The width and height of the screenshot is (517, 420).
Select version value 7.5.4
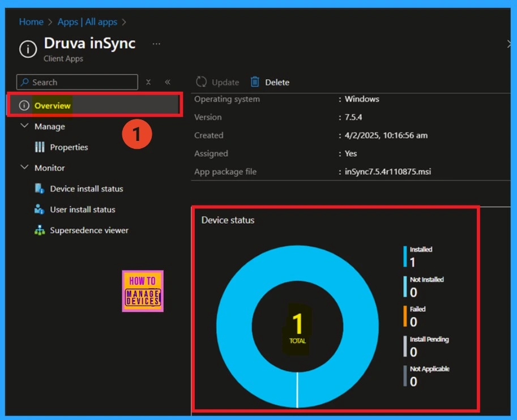(353, 117)
